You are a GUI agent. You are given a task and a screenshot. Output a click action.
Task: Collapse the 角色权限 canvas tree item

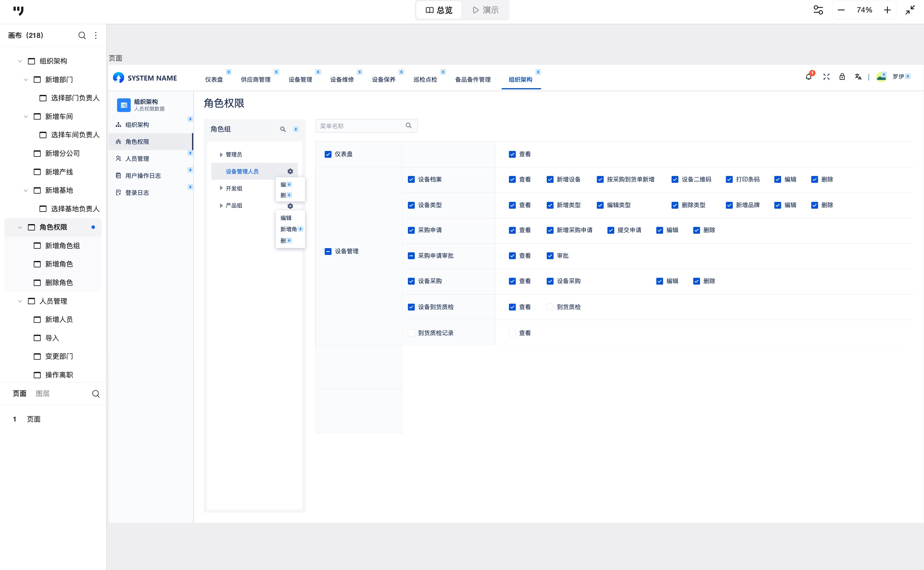click(20, 227)
